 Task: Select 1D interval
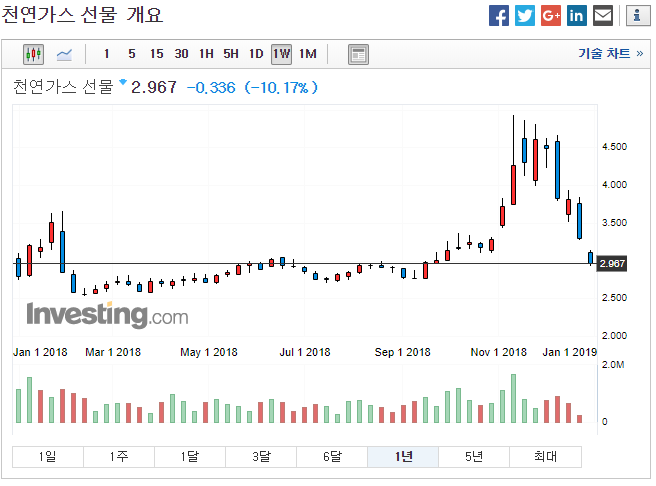tap(256, 54)
